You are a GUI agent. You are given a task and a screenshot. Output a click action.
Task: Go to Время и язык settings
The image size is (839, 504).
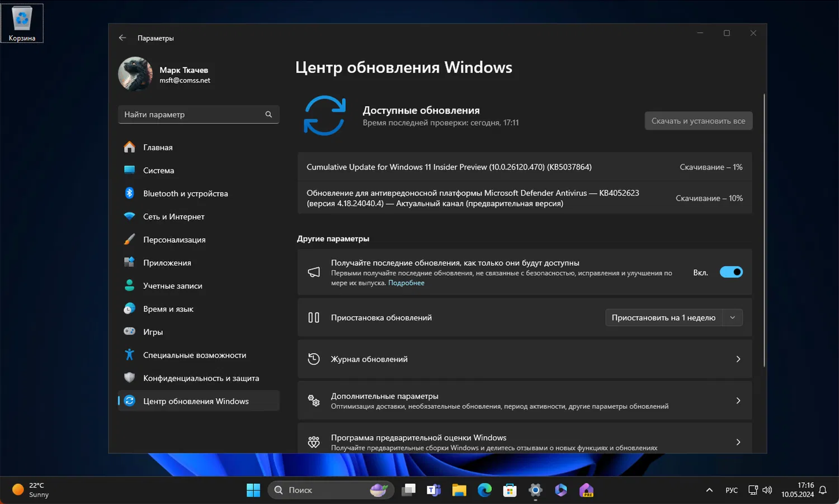(199, 309)
